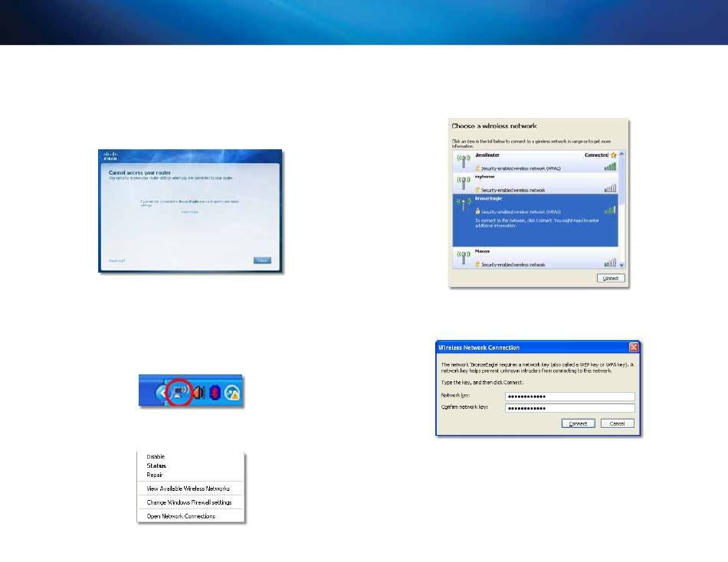
Task: Click the Cisco logo in the router dialog
Action: click(x=110, y=156)
